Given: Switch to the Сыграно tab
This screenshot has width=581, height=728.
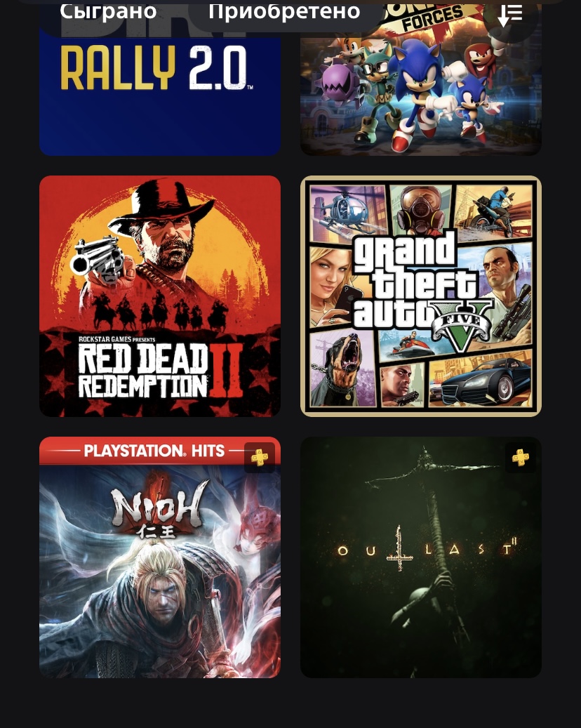Looking at the screenshot, I should pyautogui.click(x=107, y=12).
